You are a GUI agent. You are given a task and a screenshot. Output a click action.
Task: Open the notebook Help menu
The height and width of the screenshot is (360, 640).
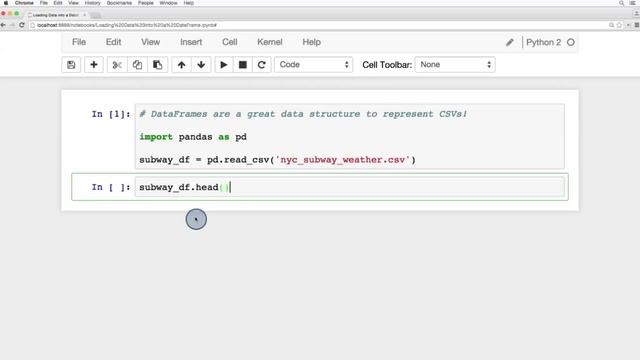[x=311, y=42]
